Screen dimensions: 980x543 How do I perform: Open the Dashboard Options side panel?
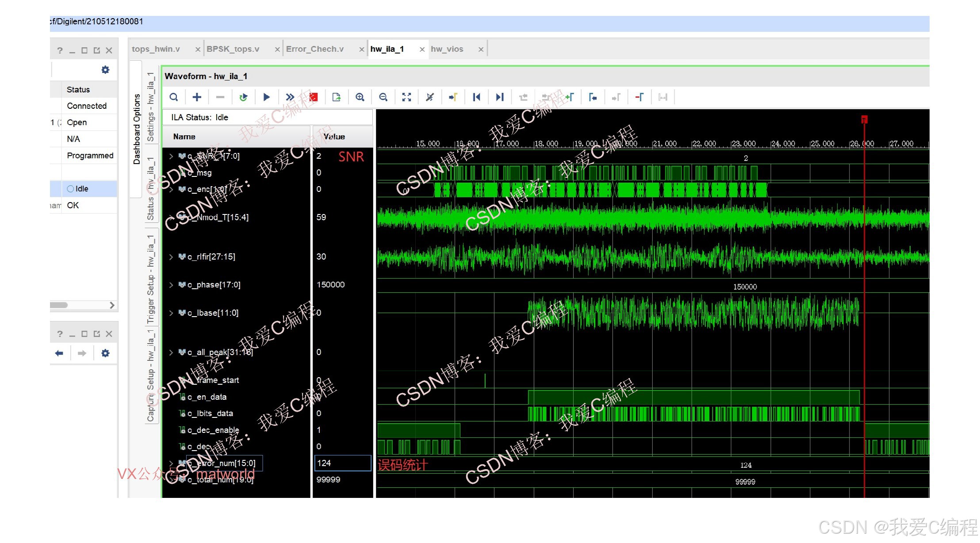coord(137,129)
